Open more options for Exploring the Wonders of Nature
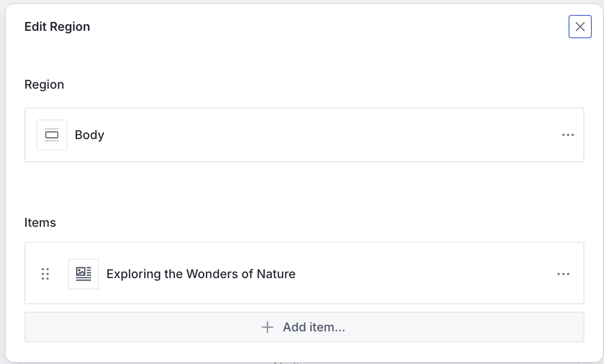 (x=563, y=274)
